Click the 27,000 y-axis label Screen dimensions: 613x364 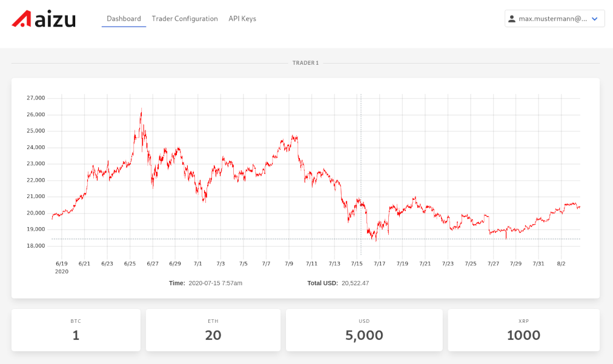point(36,98)
